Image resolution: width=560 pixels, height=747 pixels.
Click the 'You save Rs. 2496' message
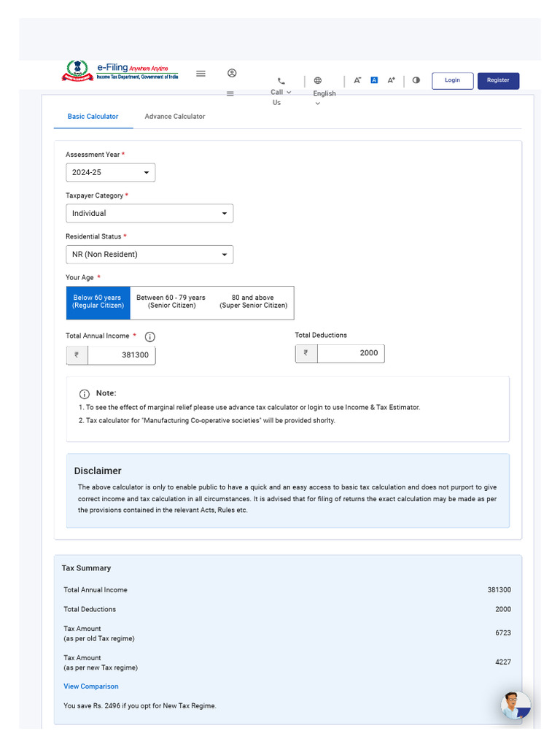[x=140, y=706]
